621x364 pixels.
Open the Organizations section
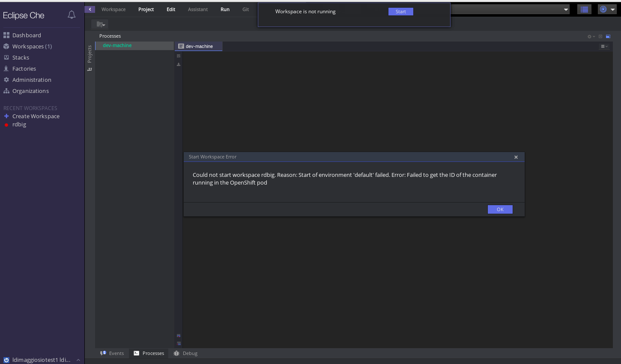pos(30,91)
